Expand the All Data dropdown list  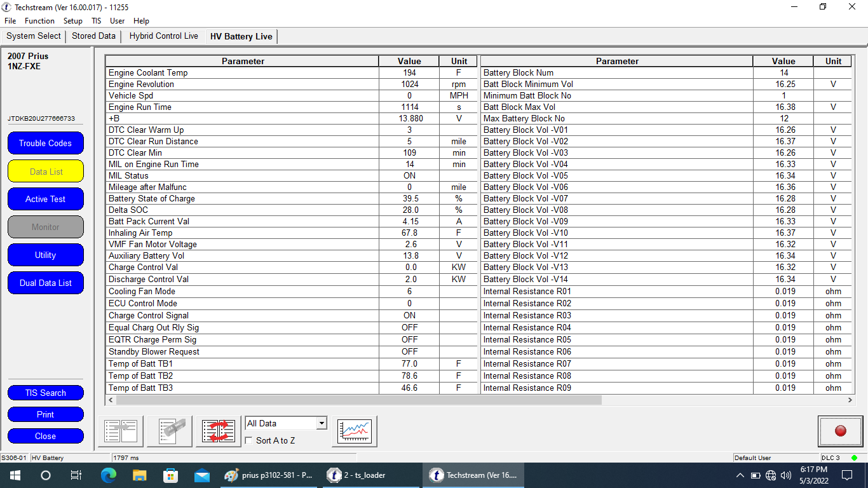(x=322, y=424)
